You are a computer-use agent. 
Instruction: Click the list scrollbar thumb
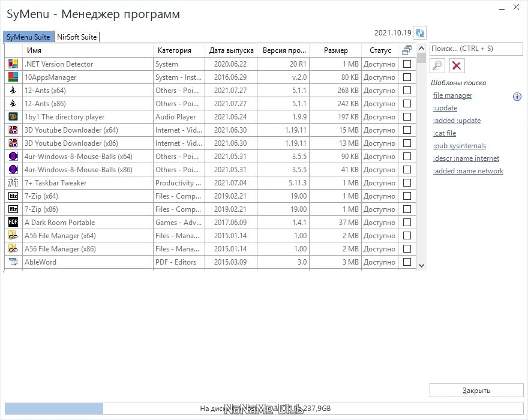click(421, 58)
